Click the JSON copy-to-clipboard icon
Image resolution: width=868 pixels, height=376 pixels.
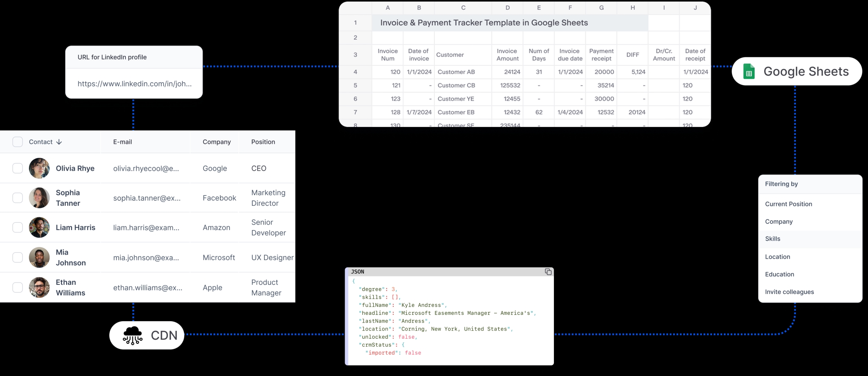click(548, 272)
